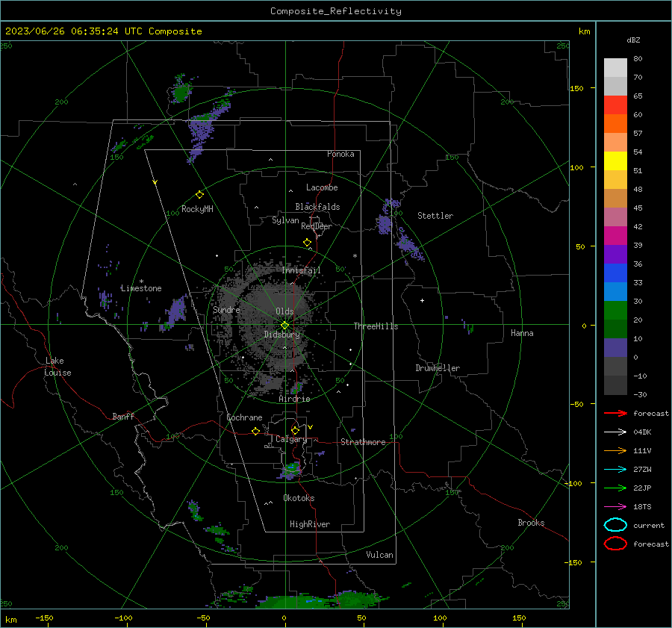The height and width of the screenshot is (628, 672).
Task: Click the green 22JP arrow legend icon
Action: (x=615, y=488)
